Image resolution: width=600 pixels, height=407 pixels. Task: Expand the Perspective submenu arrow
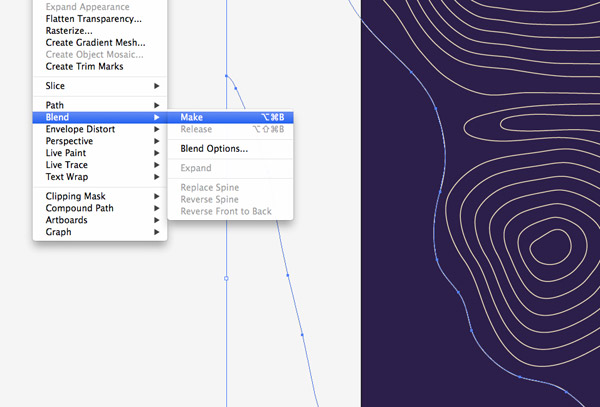click(156, 141)
